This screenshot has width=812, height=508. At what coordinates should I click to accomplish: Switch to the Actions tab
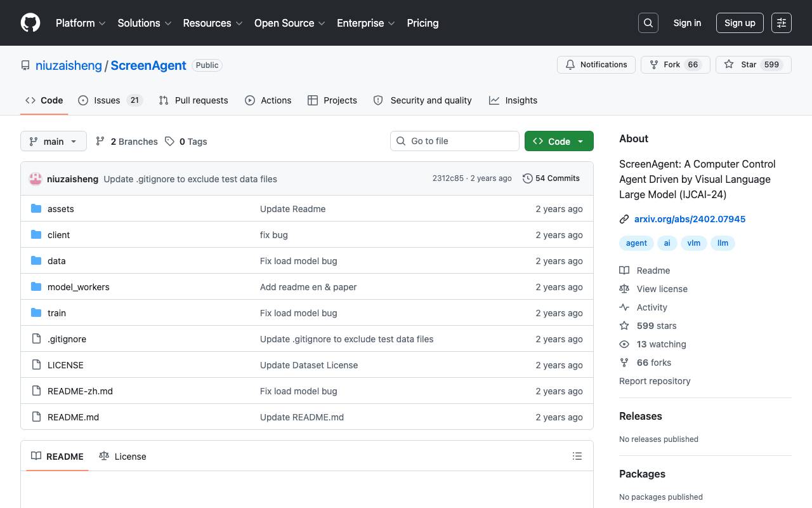click(x=268, y=100)
